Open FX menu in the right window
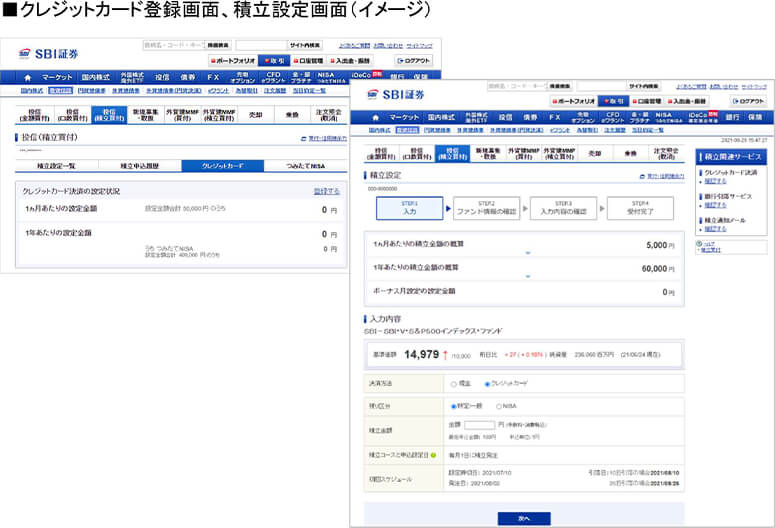Viewport: 775px width, 528px height. [555, 117]
